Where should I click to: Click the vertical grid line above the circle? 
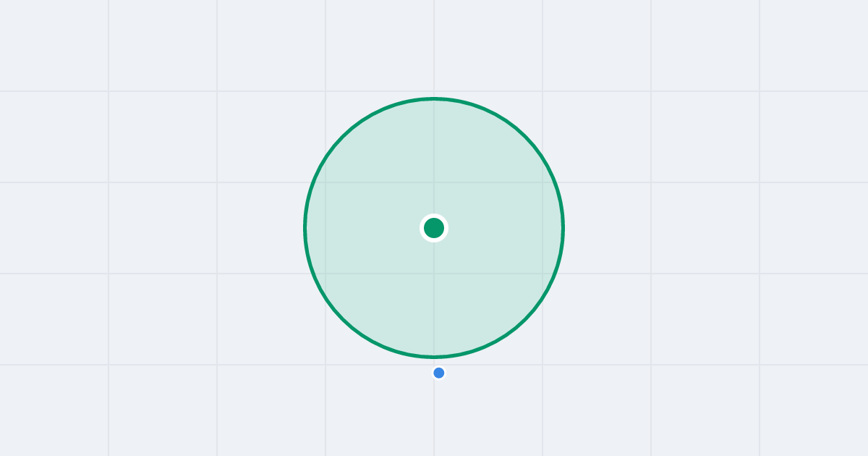[434, 47]
